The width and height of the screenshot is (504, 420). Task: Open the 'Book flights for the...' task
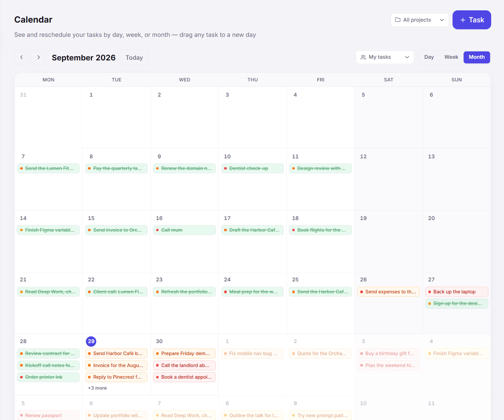click(x=320, y=230)
